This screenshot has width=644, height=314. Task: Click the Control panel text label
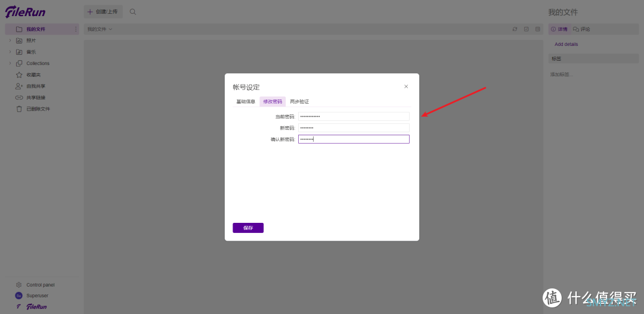(x=41, y=285)
